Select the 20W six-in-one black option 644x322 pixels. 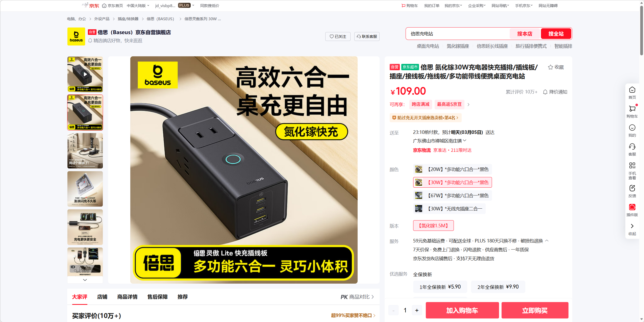point(452,169)
